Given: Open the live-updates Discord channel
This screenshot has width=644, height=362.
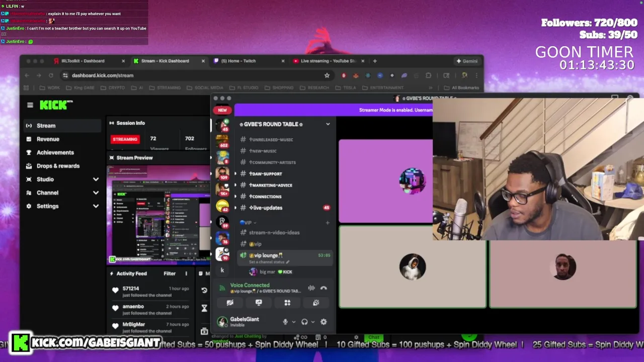Looking at the screenshot, I should click(x=284, y=208).
